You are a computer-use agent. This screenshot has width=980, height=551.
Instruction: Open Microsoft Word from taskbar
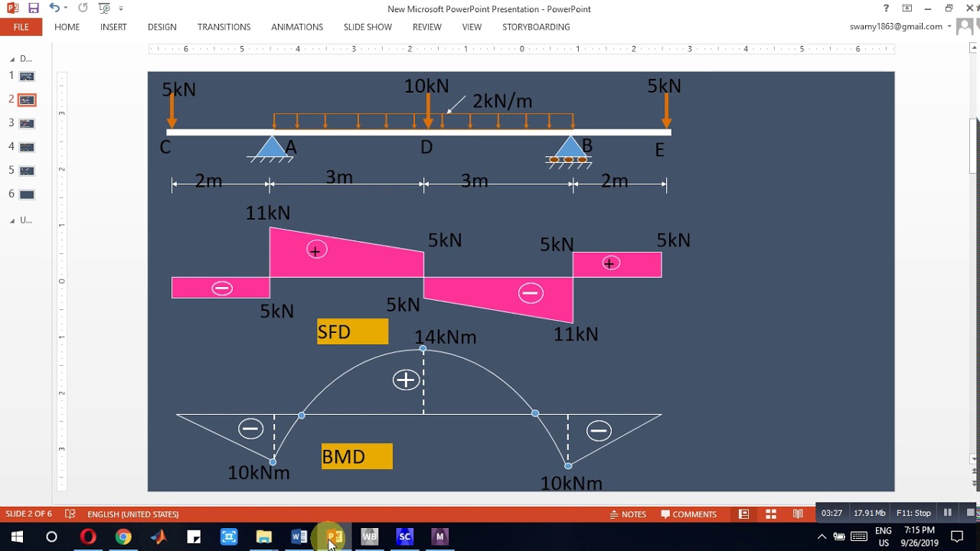[x=299, y=536]
